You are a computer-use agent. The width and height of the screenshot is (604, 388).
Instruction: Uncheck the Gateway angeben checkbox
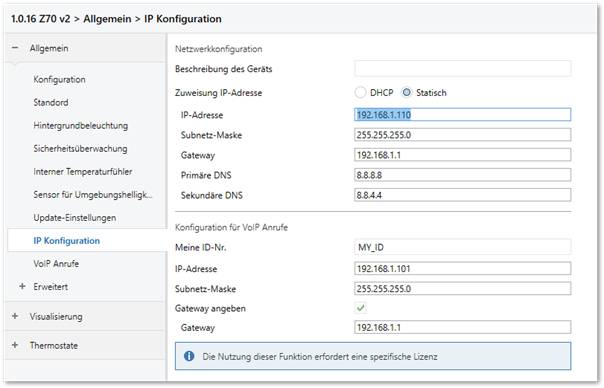tap(361, 308)
